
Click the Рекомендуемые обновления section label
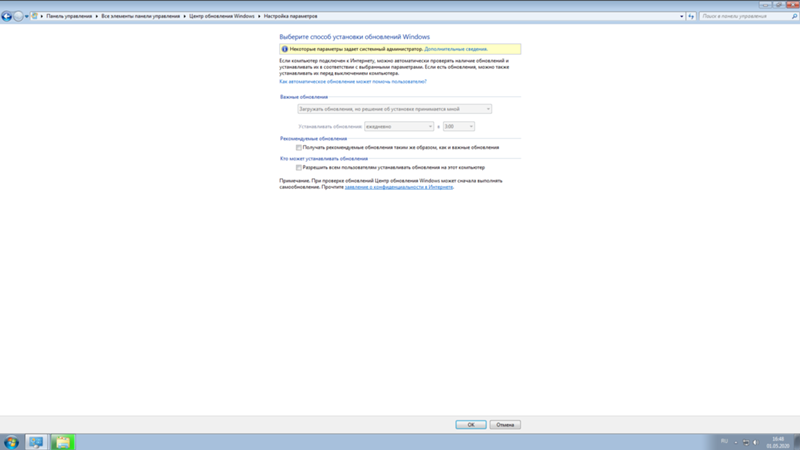pos(313,139)
